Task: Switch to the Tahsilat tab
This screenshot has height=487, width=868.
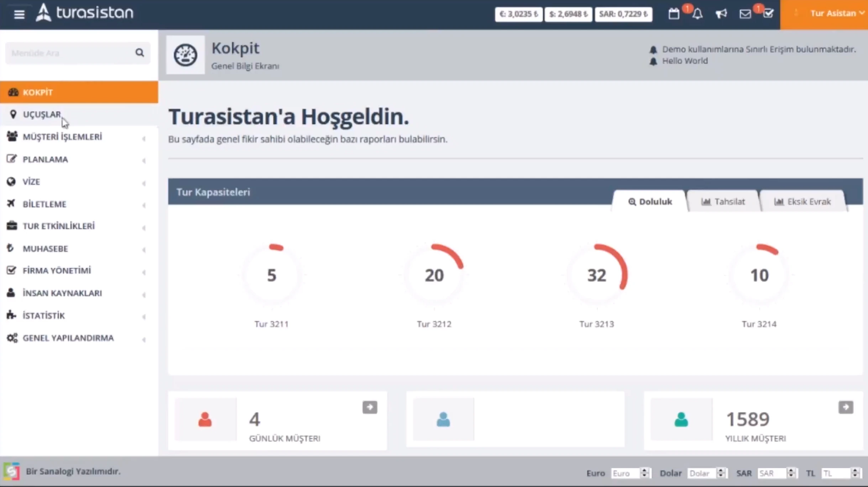Action: coord(723,201)
